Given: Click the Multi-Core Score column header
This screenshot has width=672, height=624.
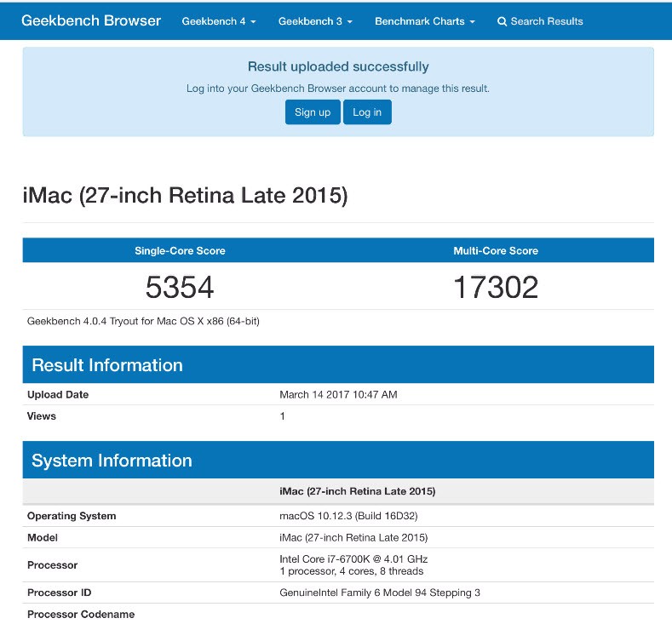Looking at the screenshot, I should 496,251.
